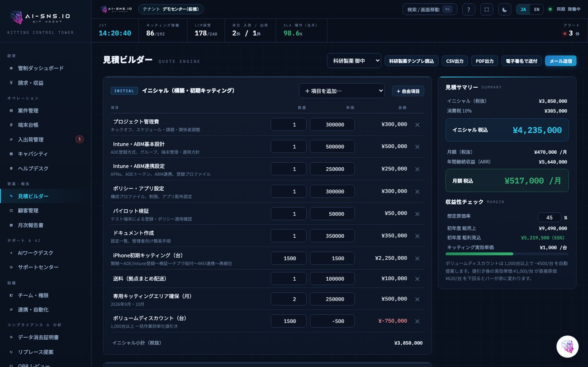Expand the 項目を追加 dropdown
The height and width of the screenshot is (367, 588).
pyautogui.click(x=341, y=91)
